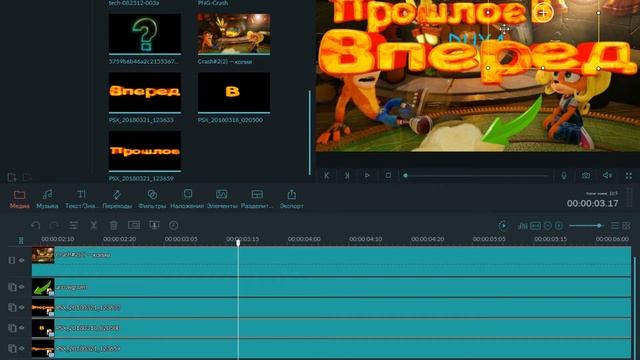Open the Фильтры tab
Screen dimensions: 640x360
coord(152,199)
